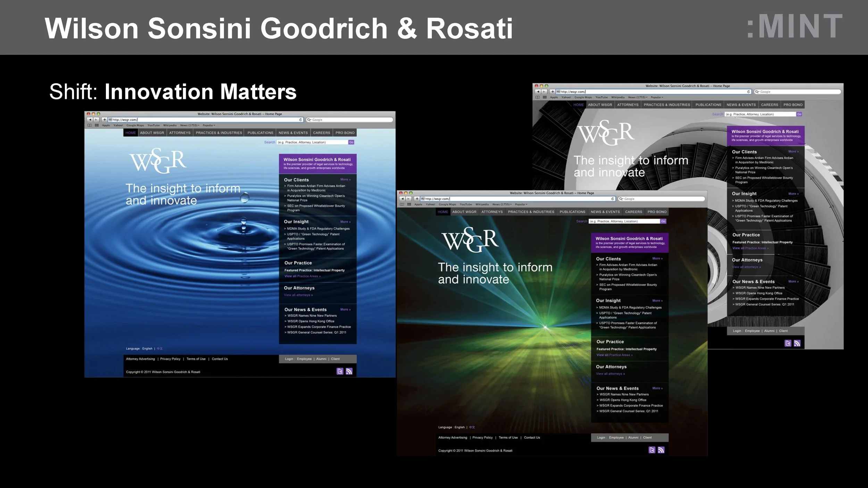Click Privacy Policy link on blue water-drop page
This screenshot has width=868, height=488.
tap(170, 359)
